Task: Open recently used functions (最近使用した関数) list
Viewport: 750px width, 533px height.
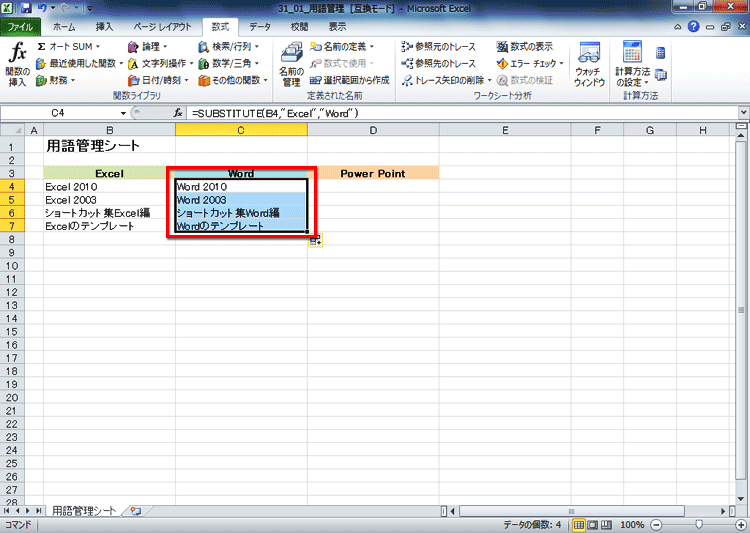Action: (79, 63)
